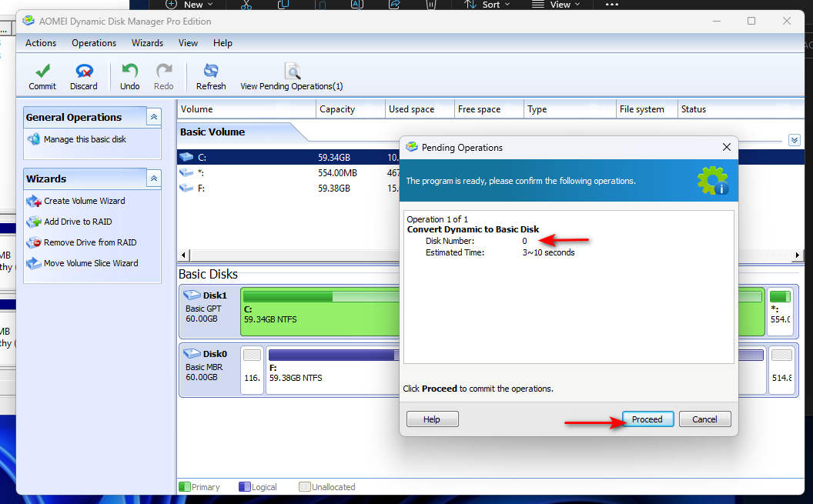Maximize the AOMEI window
This screenshot has height=504, width=813.
(751, 21)
